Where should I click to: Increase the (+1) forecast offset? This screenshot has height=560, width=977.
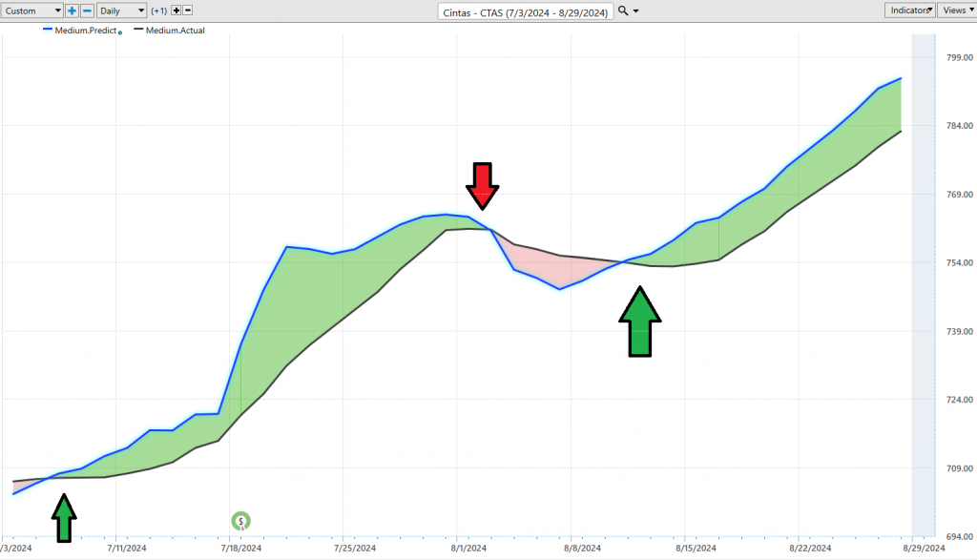(x=176, y=10)
